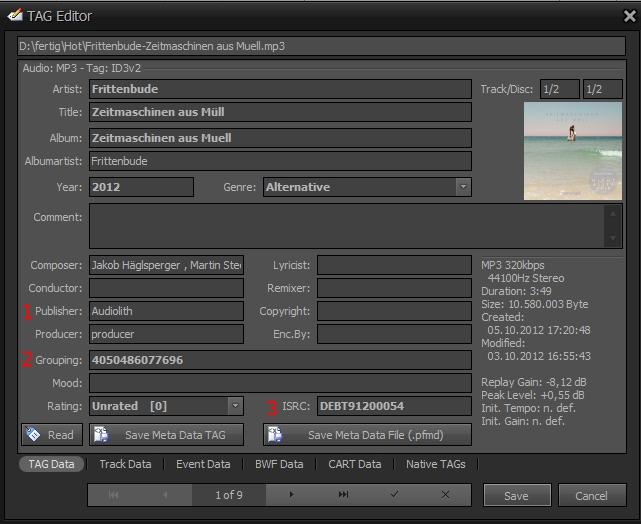Click 'Size: 10.580.003 Byte' text
The width and height of the screenshot is (641, 524).
pyautogui.click(x=535, y=304)
